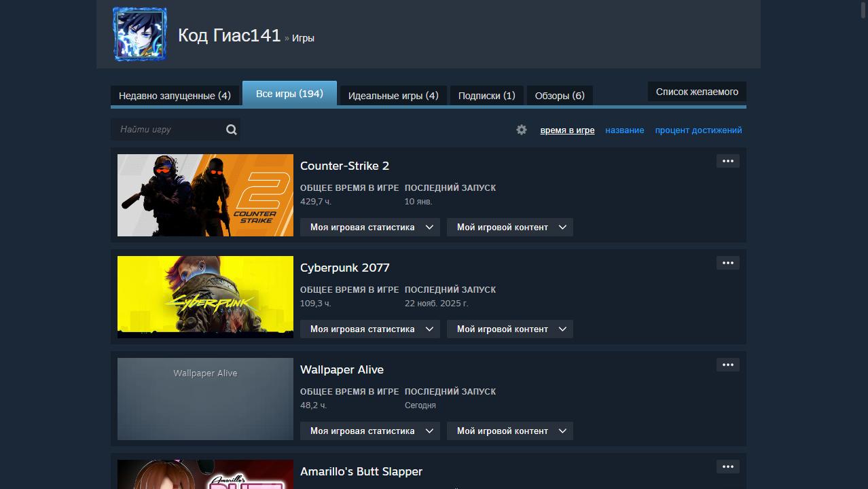
Task: Sort games by 'название'
Action: 624,130
